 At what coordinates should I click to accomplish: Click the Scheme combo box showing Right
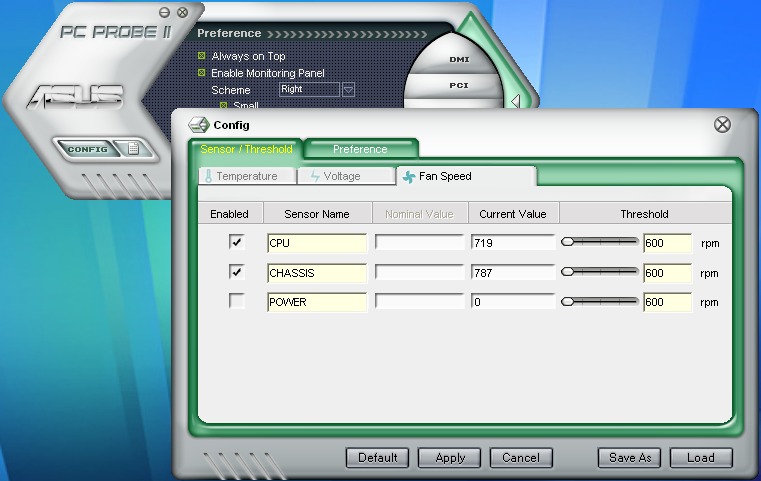tap(309, 89)
